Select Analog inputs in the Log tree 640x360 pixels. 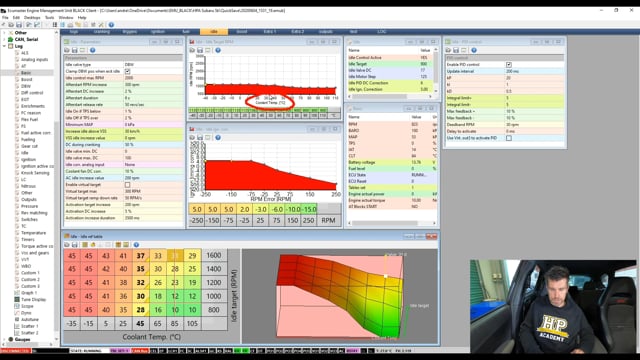34,60
